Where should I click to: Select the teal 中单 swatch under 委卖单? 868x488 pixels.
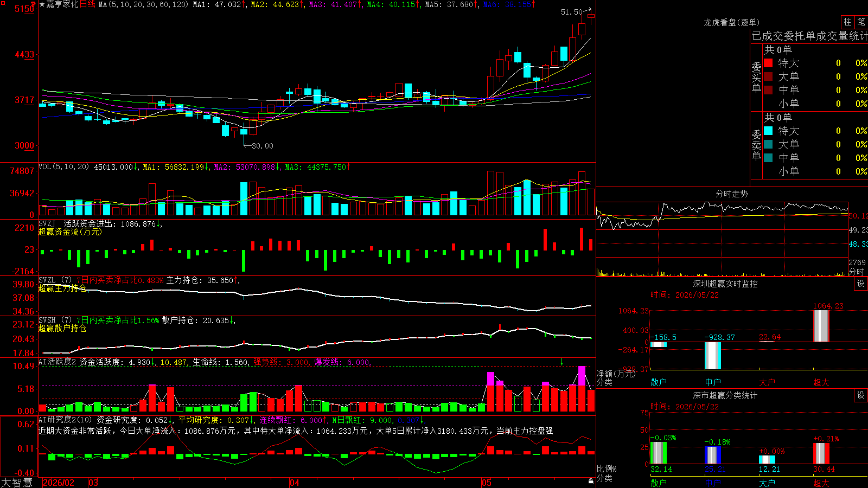(768, 158)
